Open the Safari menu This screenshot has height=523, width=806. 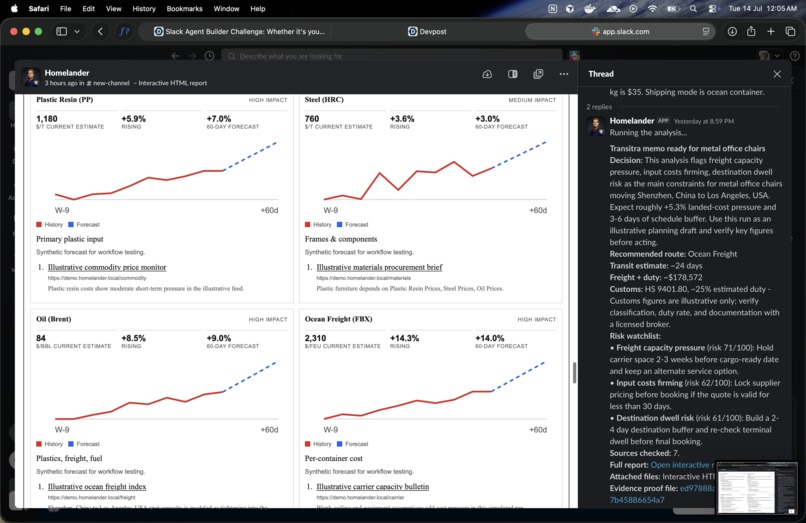pyautogui.click(x=39, y=9)
